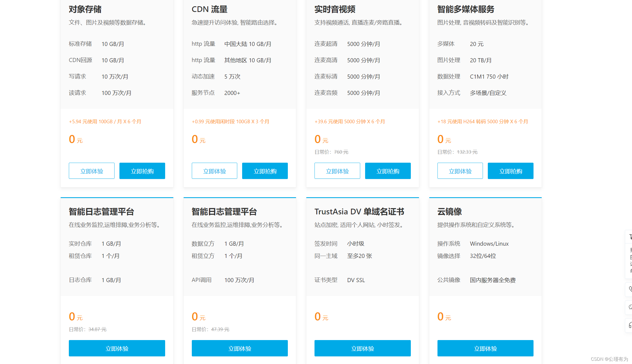Click the 多媒体 20 元 value
The height and width of the screenshot is (364, 632).
click(x=477, y=44)
